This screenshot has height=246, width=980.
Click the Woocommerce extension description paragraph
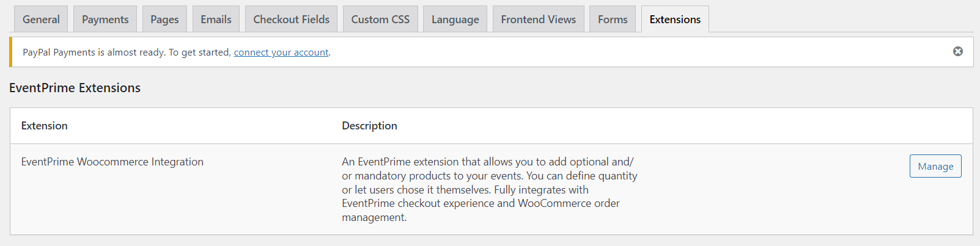point(489,189)
